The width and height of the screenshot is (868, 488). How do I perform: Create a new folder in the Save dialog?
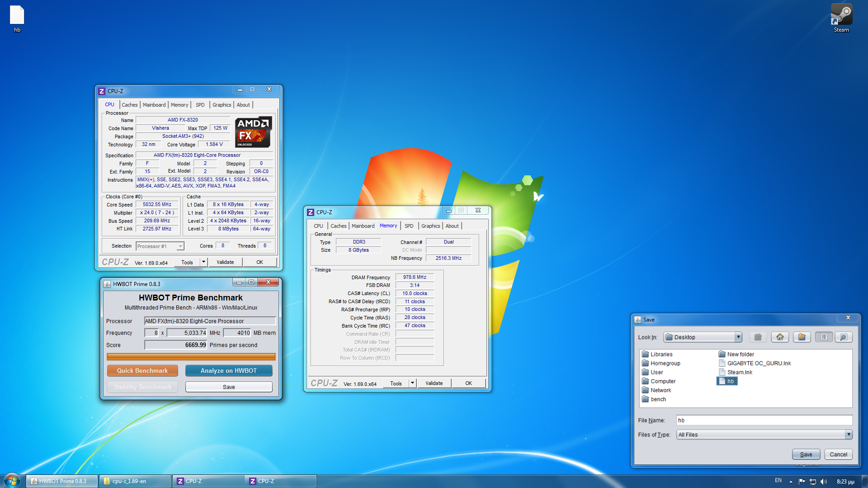(802, 337)
